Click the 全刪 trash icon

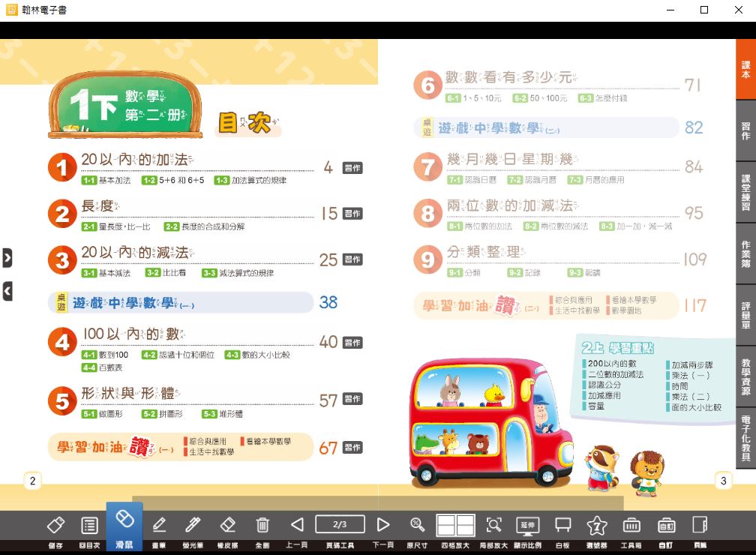coord(262,525)
